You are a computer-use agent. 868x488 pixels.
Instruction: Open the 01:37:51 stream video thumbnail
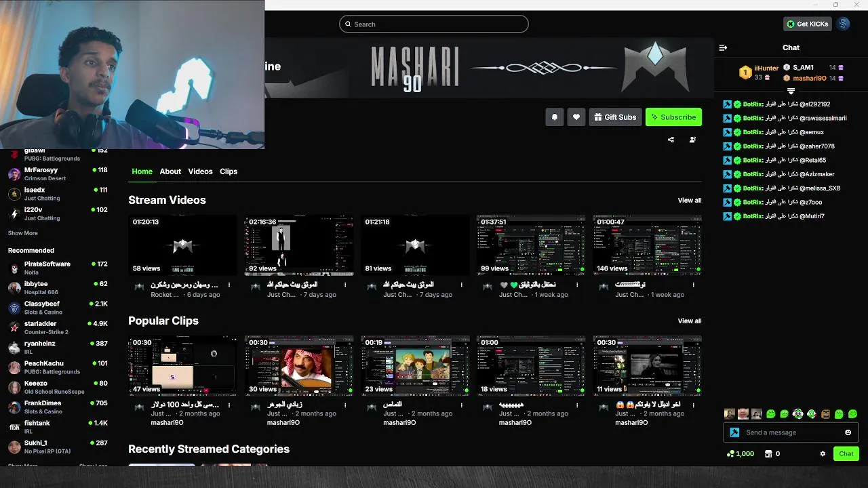[x=531, y=245]
